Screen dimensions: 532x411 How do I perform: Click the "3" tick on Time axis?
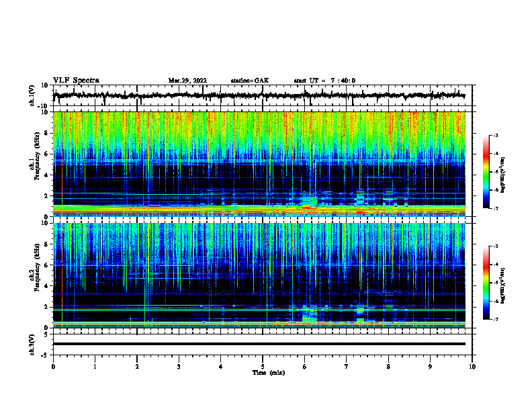(179, 367)
